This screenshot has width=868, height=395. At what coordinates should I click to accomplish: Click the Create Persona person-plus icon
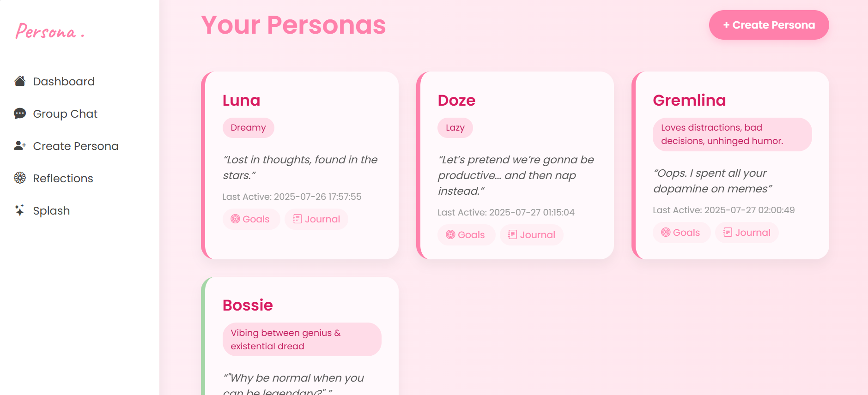click(19, 145)
